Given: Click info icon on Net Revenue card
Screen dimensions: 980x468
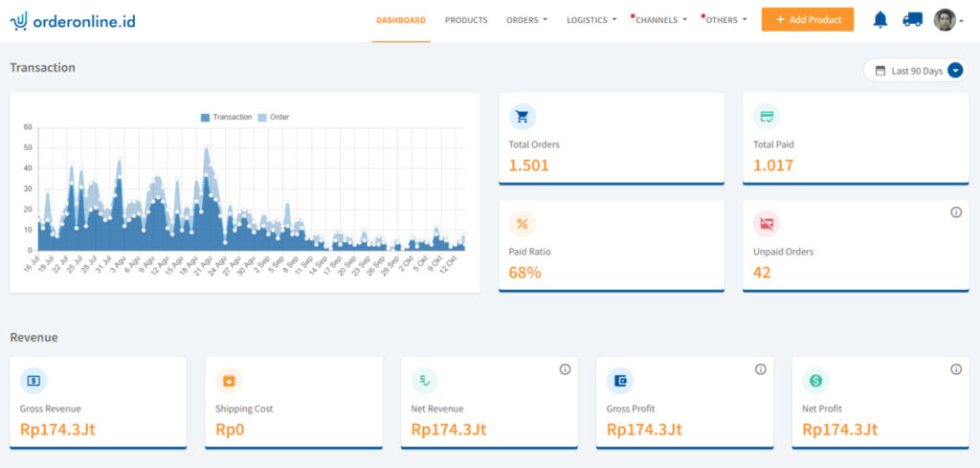Looking at the screenshot, I should click(x=565, y=369).
